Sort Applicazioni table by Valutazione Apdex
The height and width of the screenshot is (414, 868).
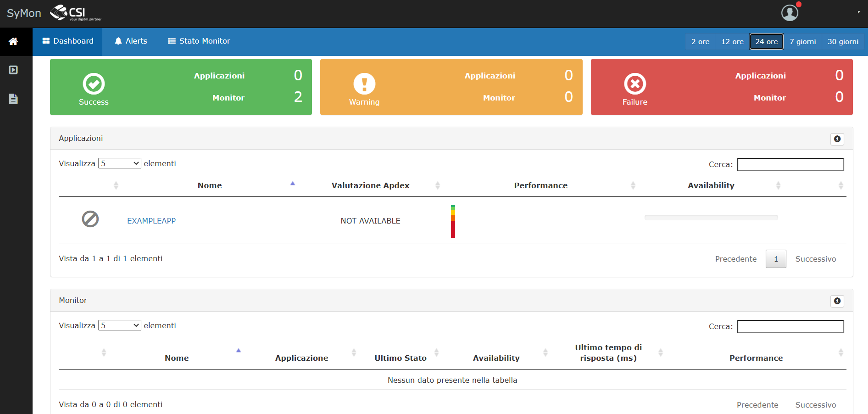click(x=371, y=185)
